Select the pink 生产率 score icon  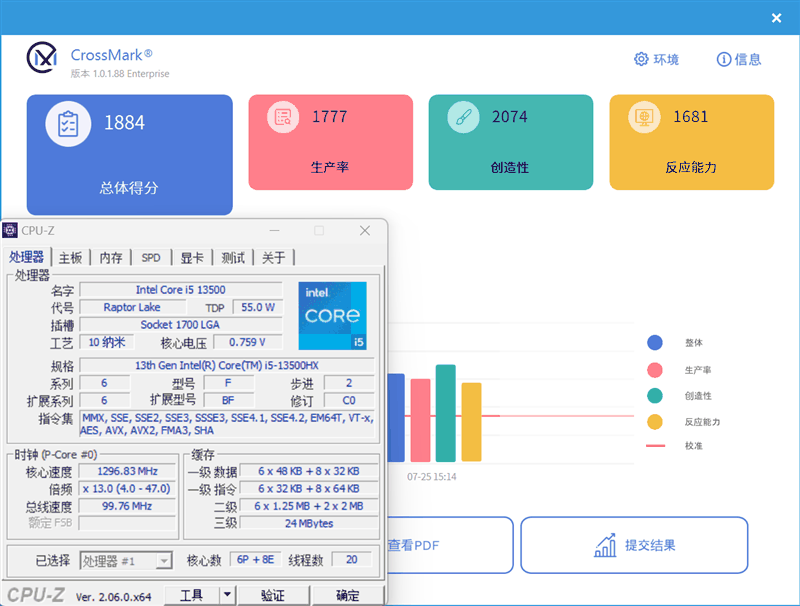click(282, 117)
